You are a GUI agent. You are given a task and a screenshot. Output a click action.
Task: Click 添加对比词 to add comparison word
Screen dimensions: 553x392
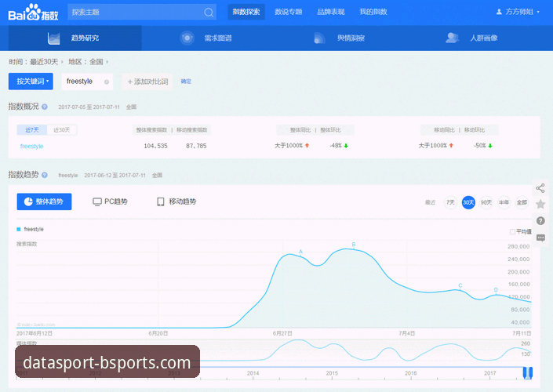click(147, 82)
